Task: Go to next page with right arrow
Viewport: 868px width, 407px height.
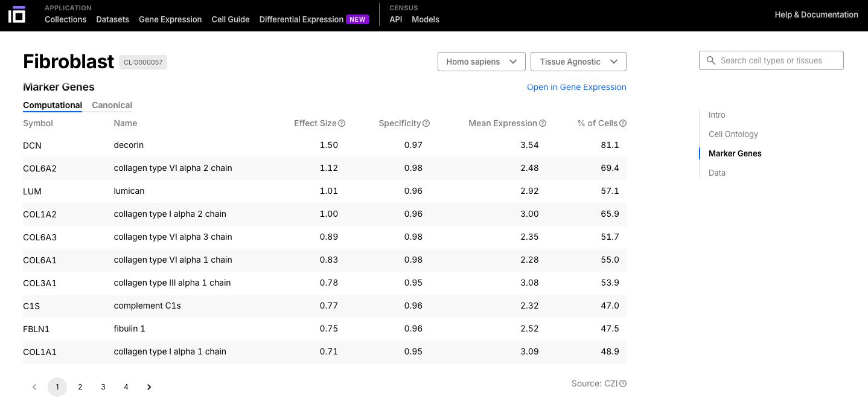Action: [149, 387]
